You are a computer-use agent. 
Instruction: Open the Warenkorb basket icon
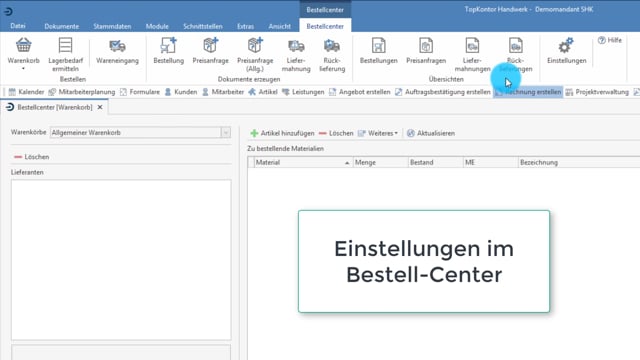click(x=23, y=45)
